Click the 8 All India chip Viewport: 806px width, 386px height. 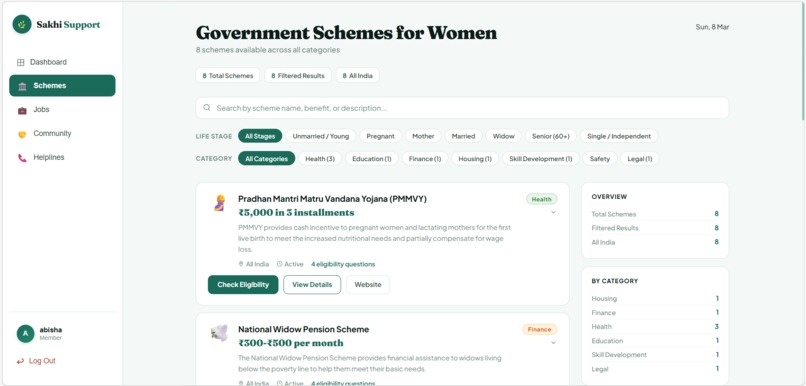point(358,76)
